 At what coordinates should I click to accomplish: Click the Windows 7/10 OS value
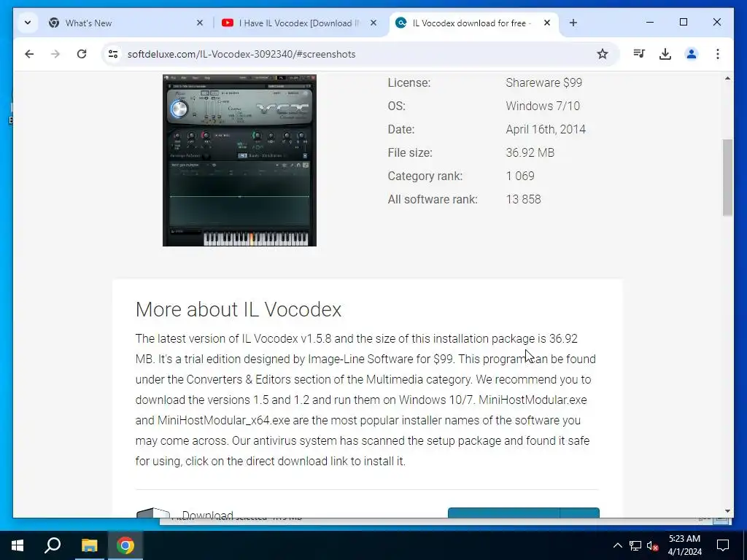tap(543, 106)
